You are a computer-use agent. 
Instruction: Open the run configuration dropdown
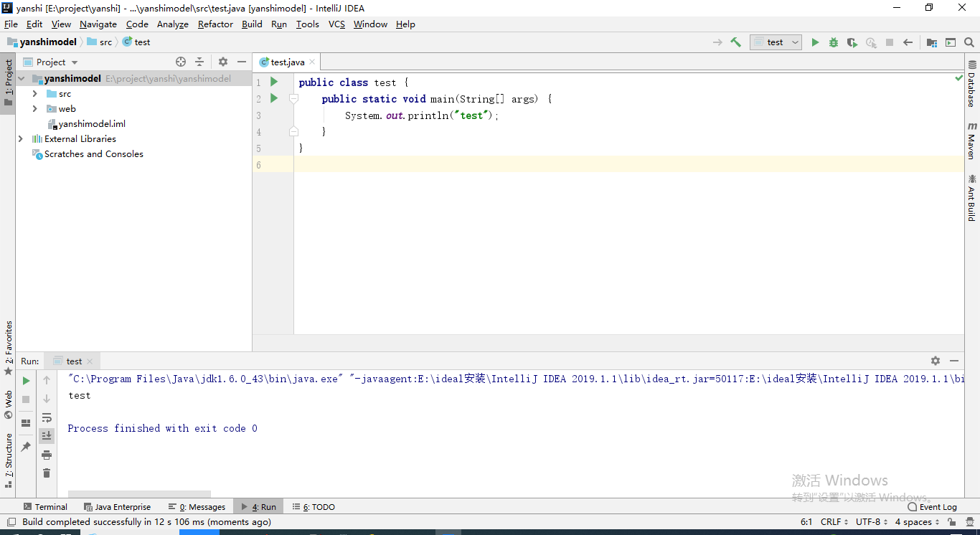pyautogui.click(x=776, y=42)
